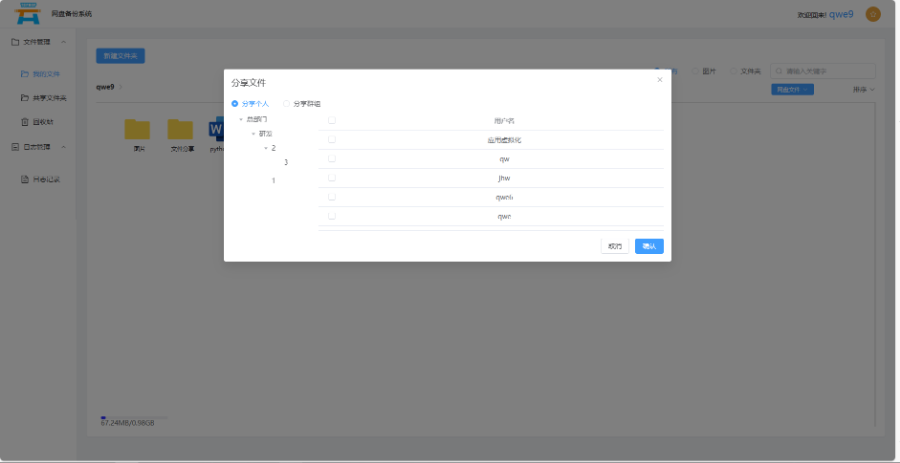Tick the select-all checkbox beside 用户名
The width and height of the screenshot is (900, 463).
[x=332, y=120]
